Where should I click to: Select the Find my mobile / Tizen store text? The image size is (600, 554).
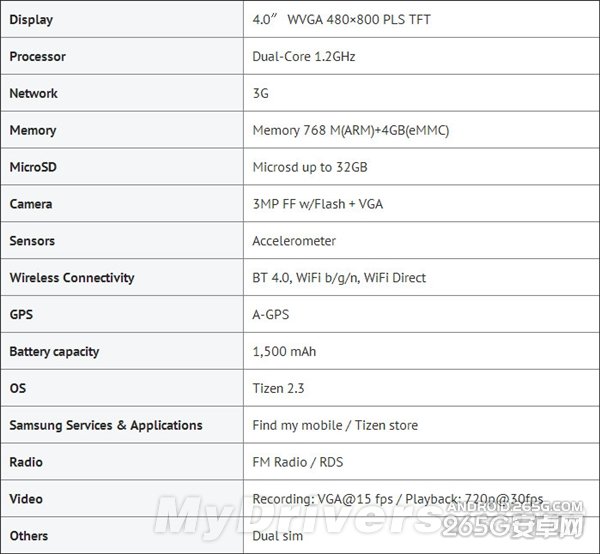[x=335, y=425]
